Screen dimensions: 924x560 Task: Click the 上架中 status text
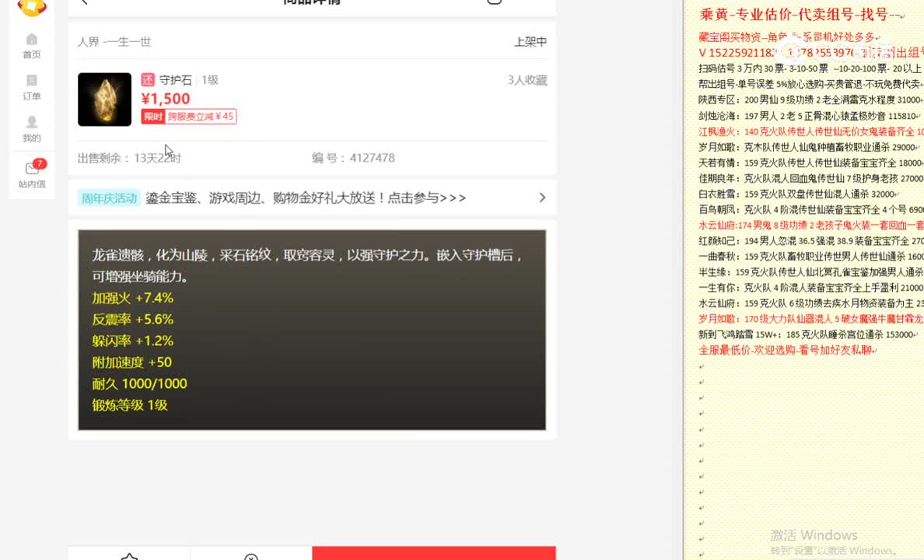[x=530, y=42]
